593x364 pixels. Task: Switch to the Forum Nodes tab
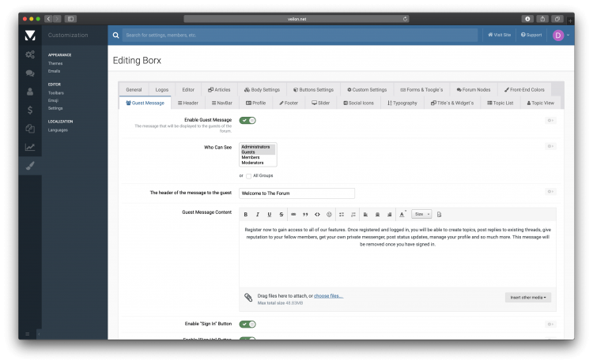(474, 90)
